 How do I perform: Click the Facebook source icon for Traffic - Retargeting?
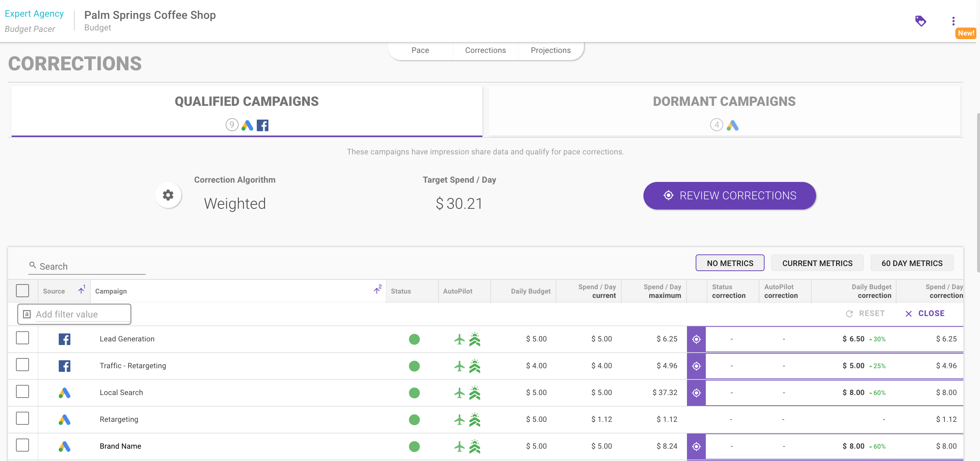click(x=64, y=366)
